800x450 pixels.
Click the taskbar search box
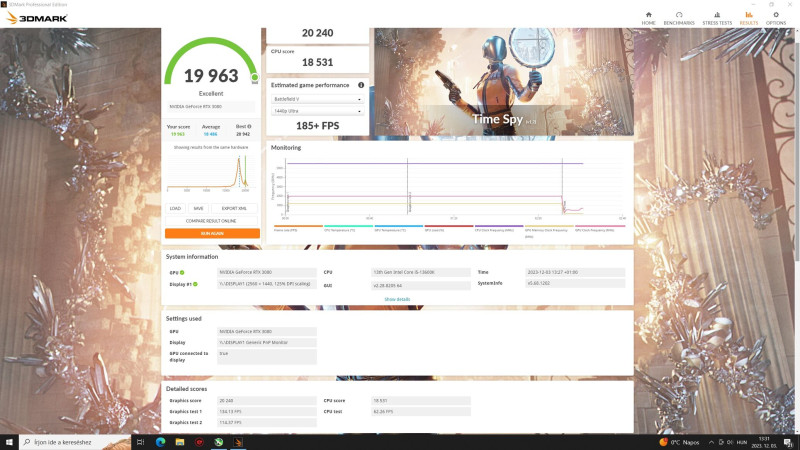[76, 442]
